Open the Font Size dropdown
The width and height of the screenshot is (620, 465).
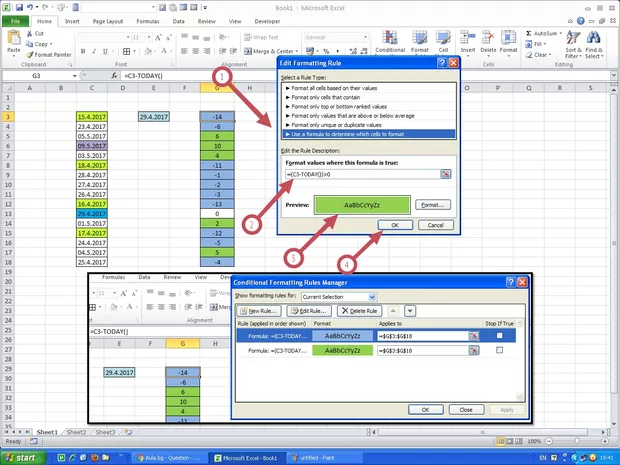click(x=149, y=38)
